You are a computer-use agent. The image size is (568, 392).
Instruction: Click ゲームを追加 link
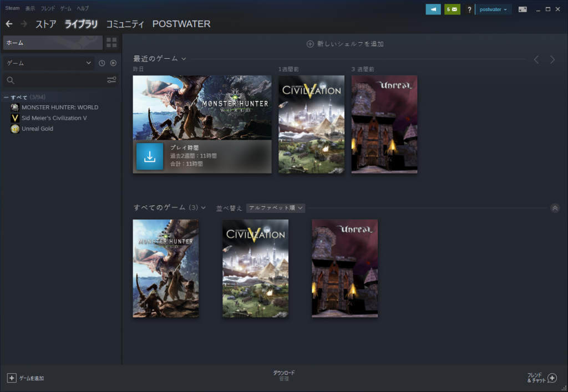click(x=32, y=378)
